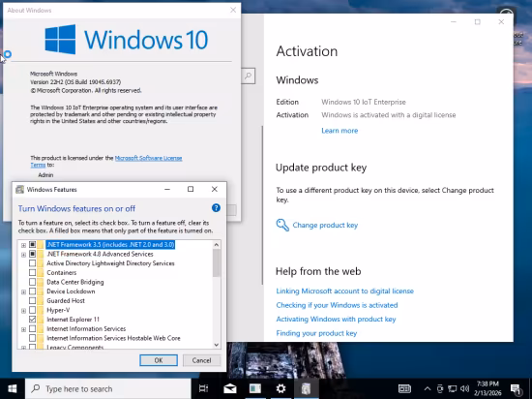Click scroll up arrow in features list
Screen dimensions: 532x399
point(217,244)
